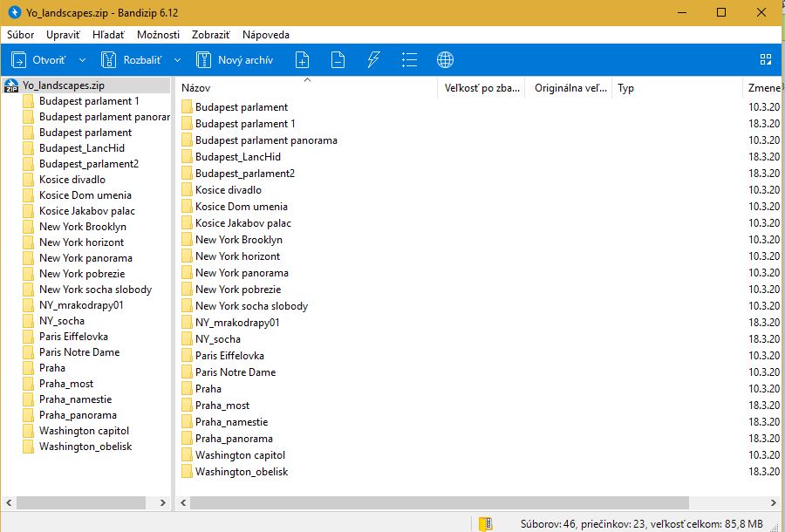This screenshot has width=785, height=532.
Task: Open the Možnosti menu
Action: tap(158, 35)
